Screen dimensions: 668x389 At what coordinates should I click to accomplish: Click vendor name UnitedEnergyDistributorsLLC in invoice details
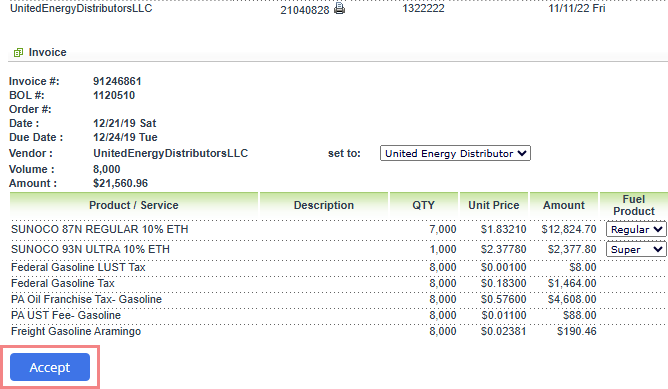(x=170, y=153)
